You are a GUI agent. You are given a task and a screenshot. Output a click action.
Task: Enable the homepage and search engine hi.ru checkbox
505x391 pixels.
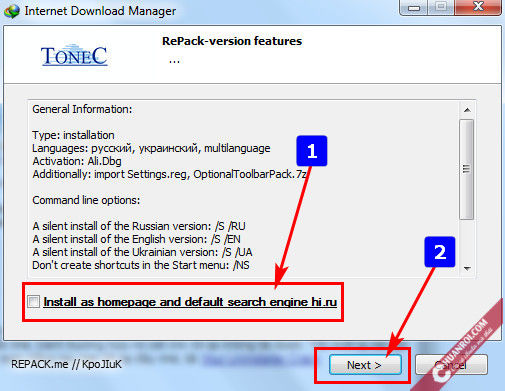coord(34,301)
